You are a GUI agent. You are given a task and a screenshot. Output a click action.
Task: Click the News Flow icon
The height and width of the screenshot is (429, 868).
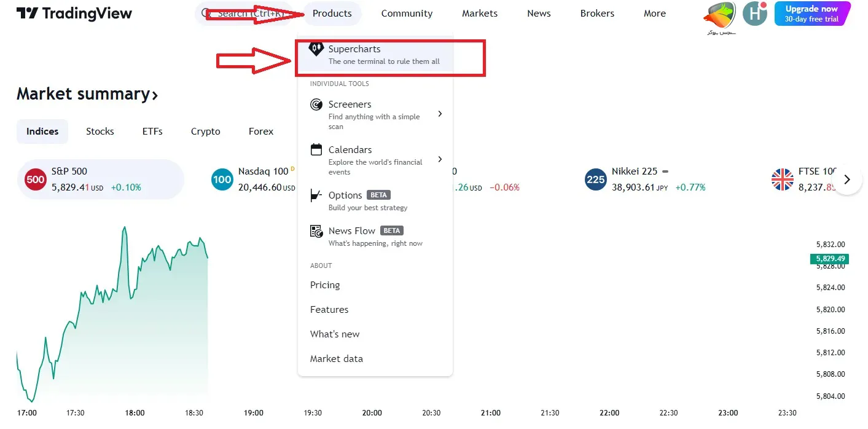coord(316,231)
